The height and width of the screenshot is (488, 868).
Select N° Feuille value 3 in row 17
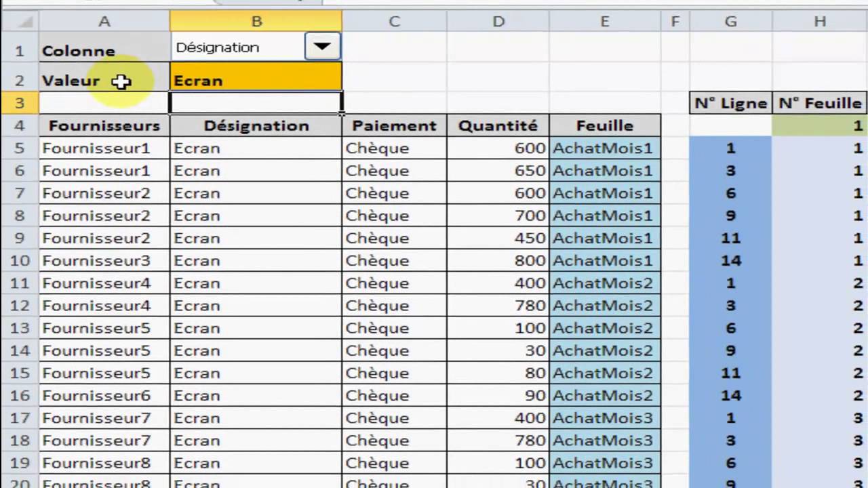[x=820, y=418]
